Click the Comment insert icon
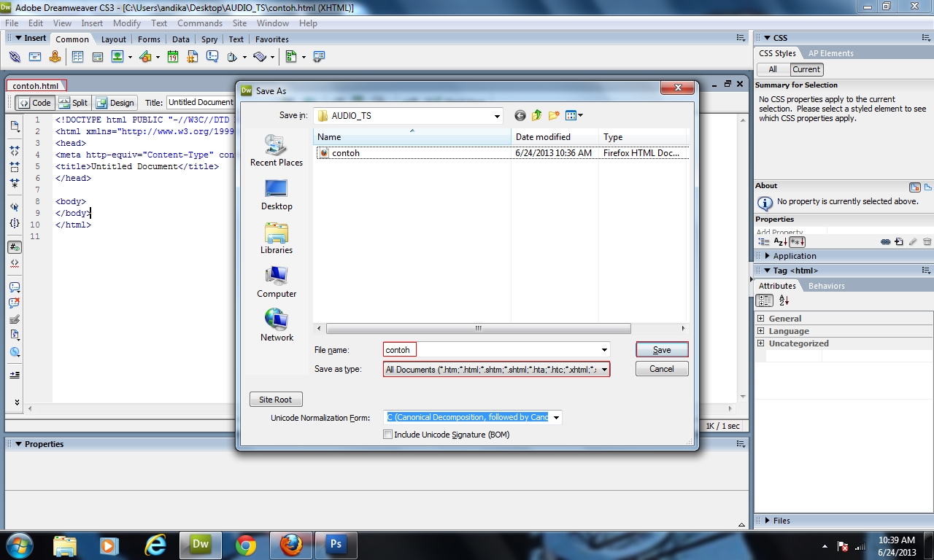 (212, 57)
